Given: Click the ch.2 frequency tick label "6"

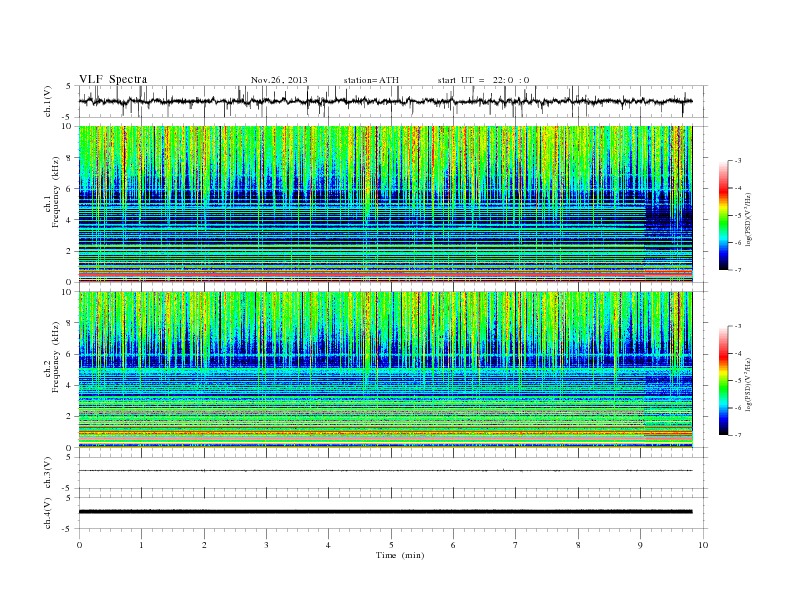Looking at the screenshot, I should click(70, 354).
